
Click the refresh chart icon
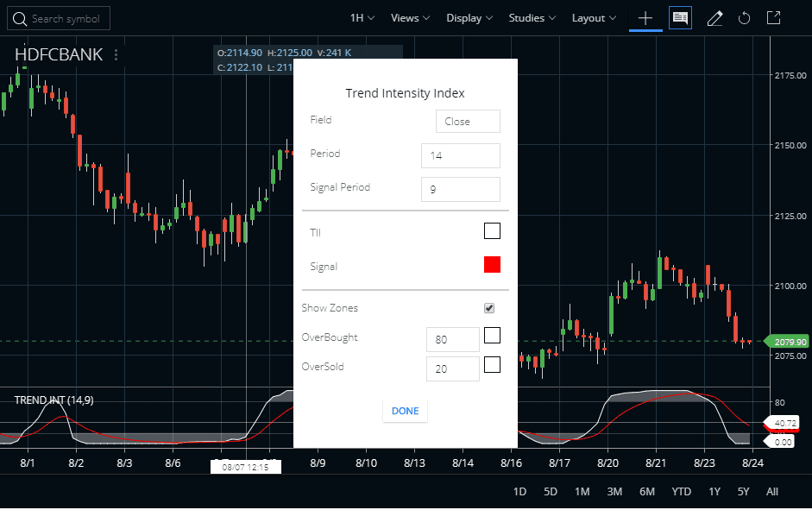pos(744,17)
